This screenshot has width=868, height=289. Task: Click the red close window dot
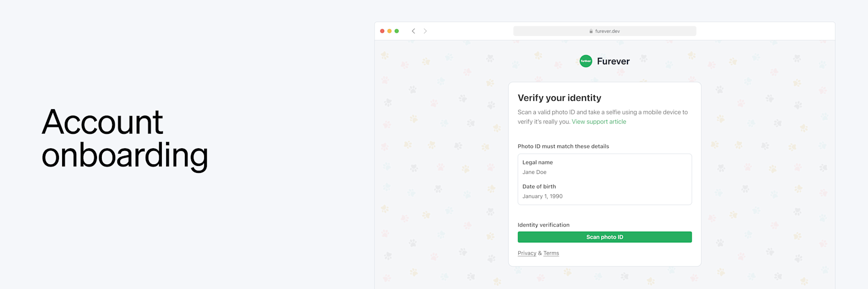tap(382, 31)
